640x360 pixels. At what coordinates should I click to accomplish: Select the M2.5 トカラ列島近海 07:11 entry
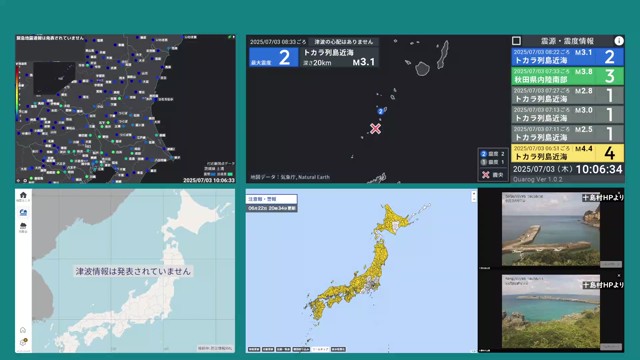coord(567,133)
